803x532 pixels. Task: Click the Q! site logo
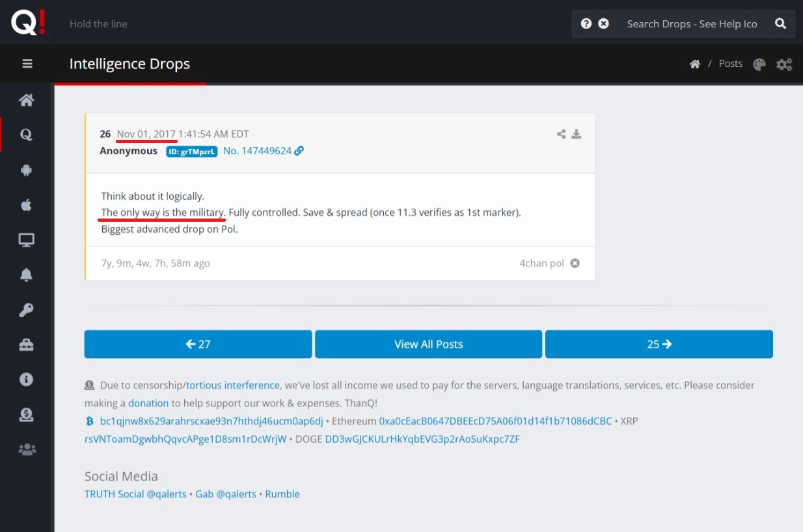click(28, 23)
